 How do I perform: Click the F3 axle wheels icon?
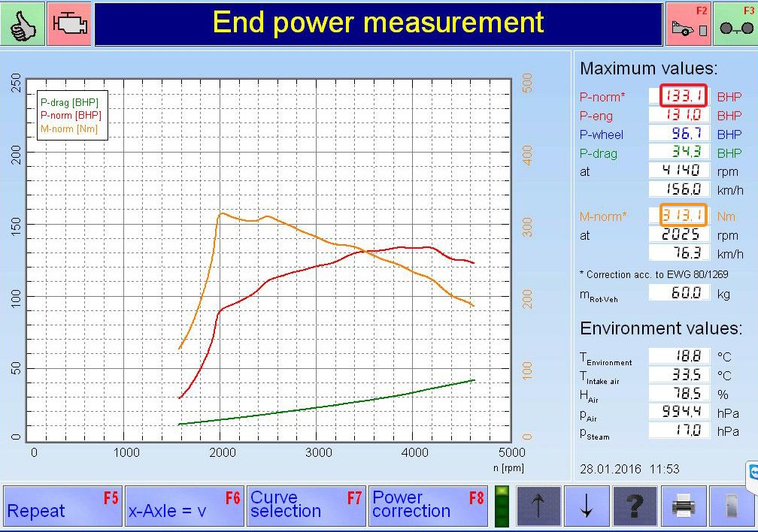[x=735, y=24]
